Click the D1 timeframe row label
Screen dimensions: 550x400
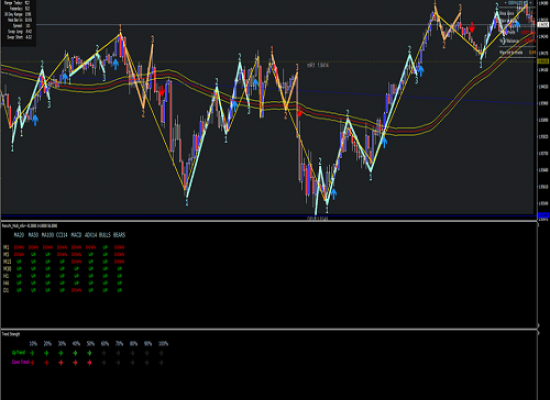6,290
